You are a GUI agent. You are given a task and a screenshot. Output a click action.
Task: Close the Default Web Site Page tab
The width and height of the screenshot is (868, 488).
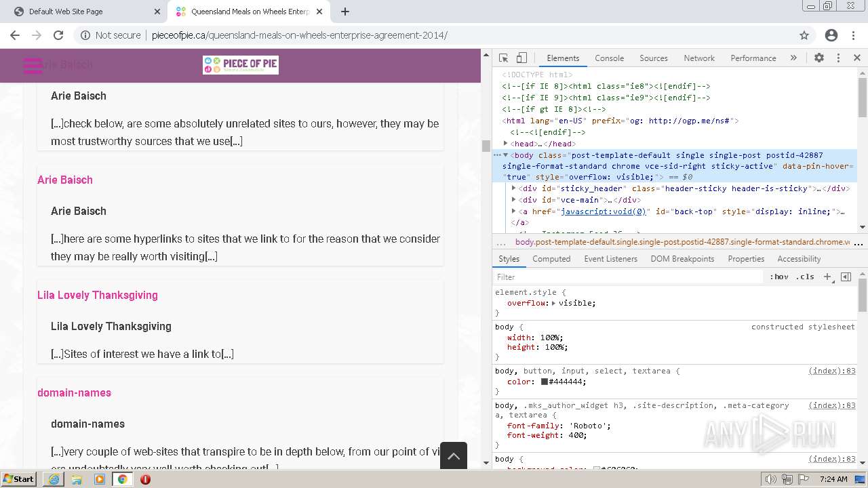(x=157, y=12)
